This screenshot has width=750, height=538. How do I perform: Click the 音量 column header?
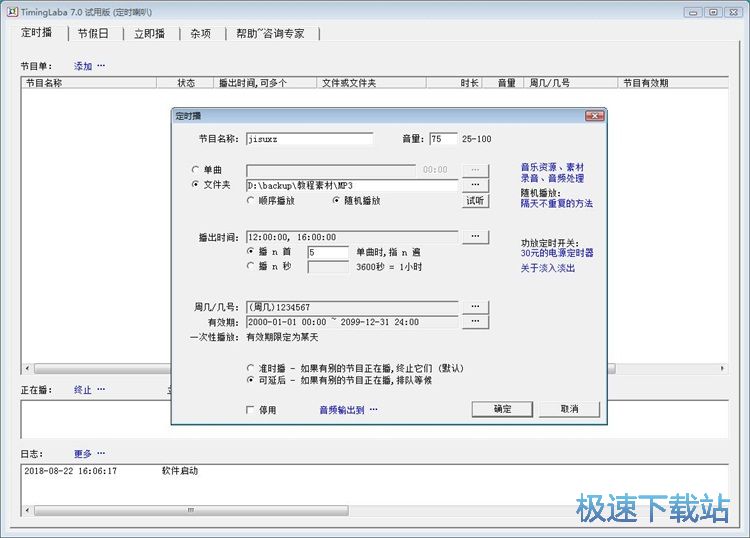503,83
